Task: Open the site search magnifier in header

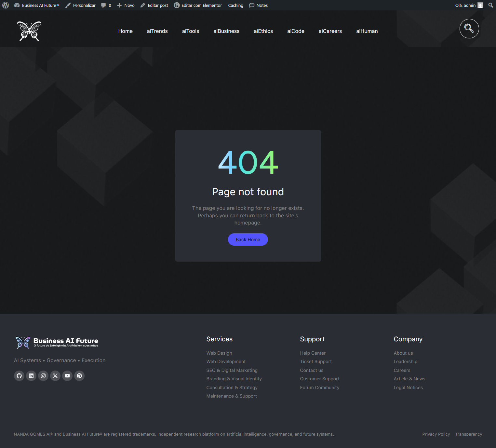Action: coord(469,29)
